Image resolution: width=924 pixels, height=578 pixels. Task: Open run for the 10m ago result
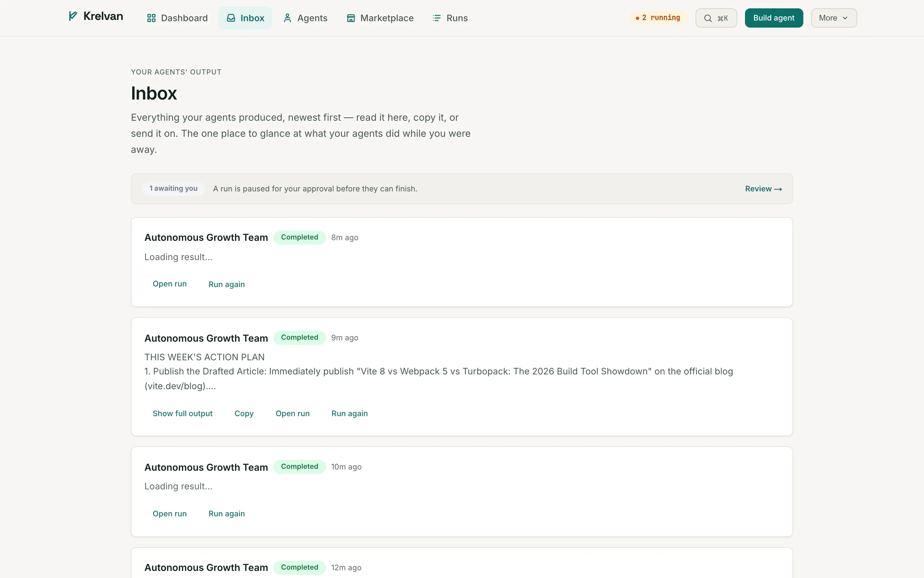tap(169, 514)
